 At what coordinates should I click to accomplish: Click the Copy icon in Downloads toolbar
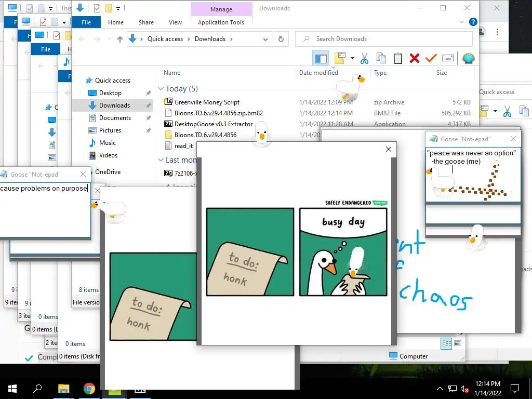pos(381,58)
